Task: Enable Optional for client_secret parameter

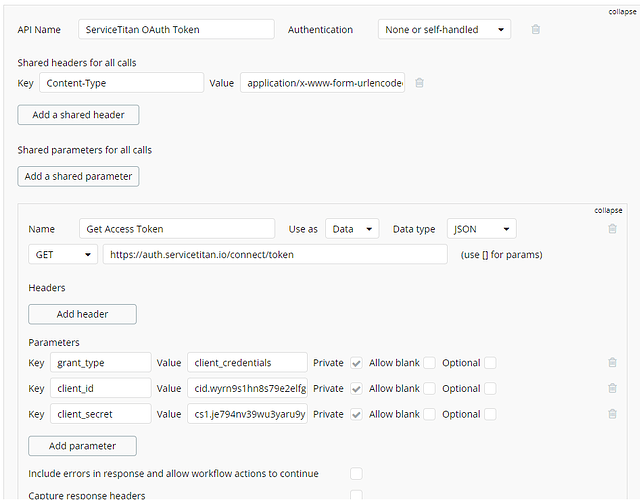Action: pyautogui.click(x=490, y=414)
